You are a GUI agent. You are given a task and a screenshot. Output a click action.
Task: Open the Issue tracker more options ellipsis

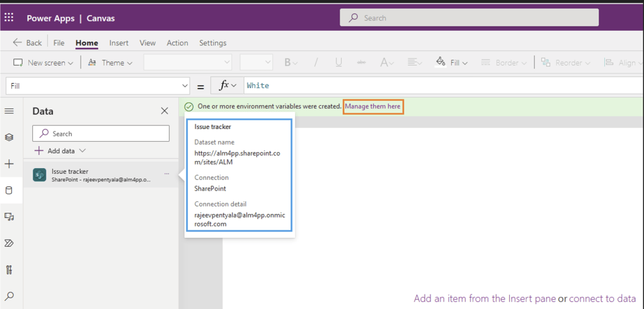(x=166, y=172)
